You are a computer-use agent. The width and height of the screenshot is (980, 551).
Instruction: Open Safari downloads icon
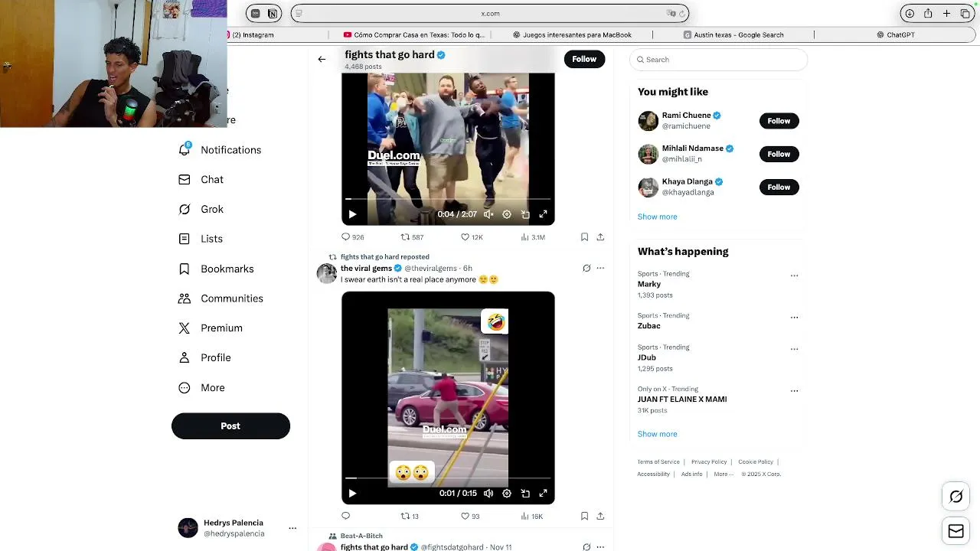[x=910, y=13]
